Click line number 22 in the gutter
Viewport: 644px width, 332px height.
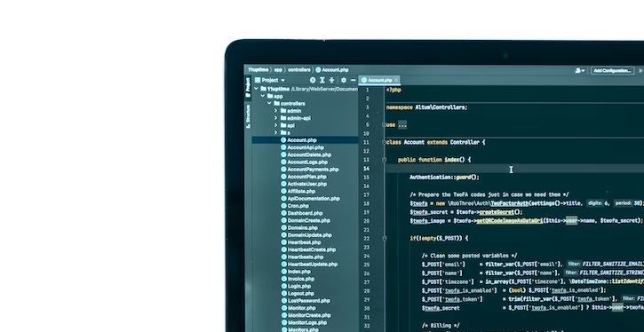pyautogui.click(x=366, y=239)
